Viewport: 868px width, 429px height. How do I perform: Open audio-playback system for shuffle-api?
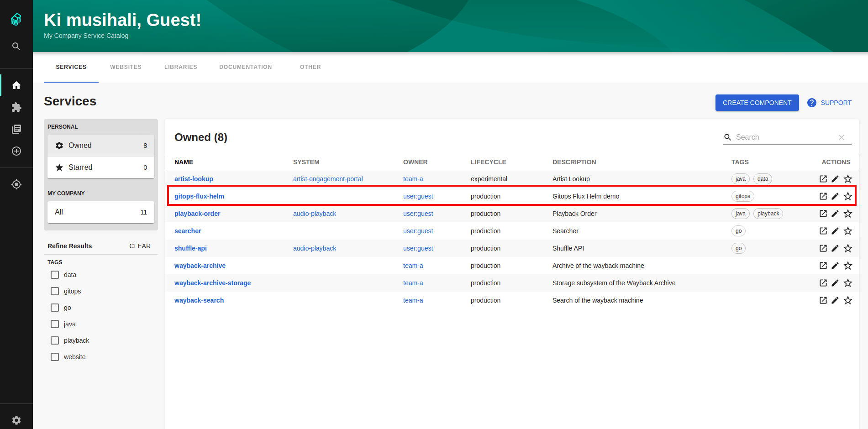pos(315,248)
